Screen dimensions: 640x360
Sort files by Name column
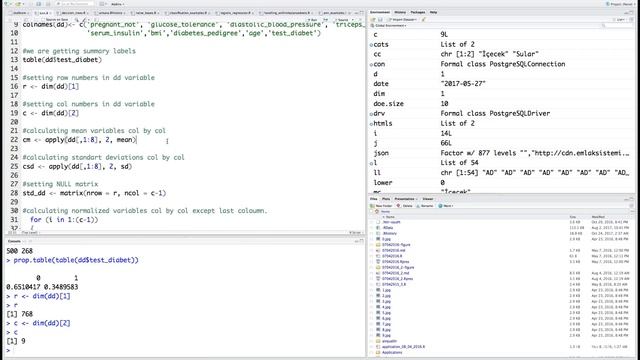click(x=390, y=217)
